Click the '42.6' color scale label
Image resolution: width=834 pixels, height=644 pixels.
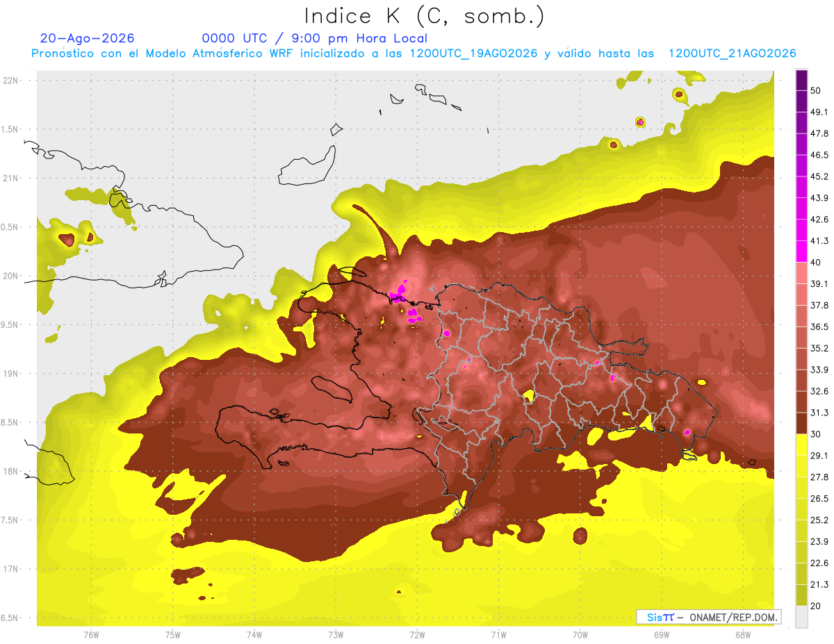click(x=819, y=220)
